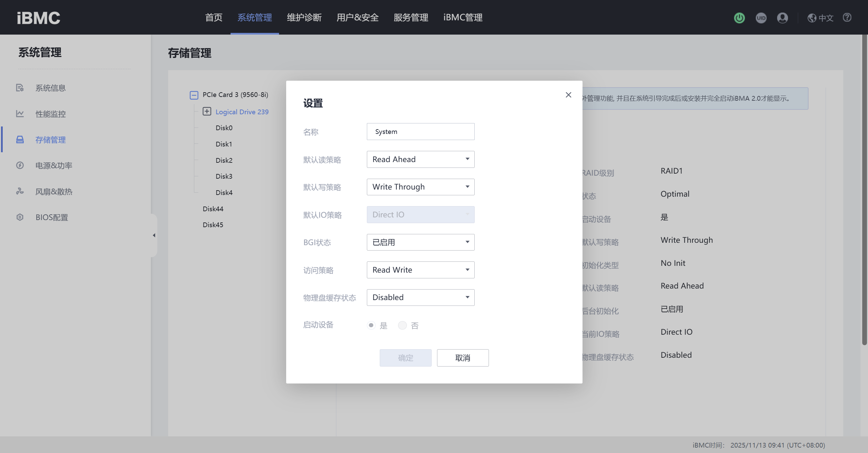Open the 维护诊断 top menu
868x453 pixels.
[x=304, y=18]
